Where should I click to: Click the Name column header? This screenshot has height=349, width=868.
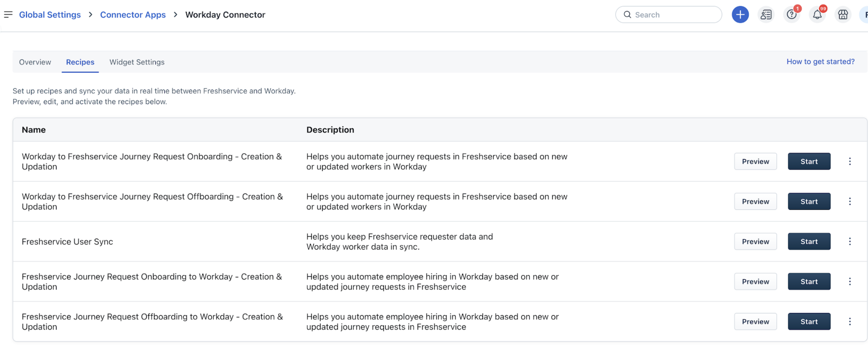click(x=33, y=130)
